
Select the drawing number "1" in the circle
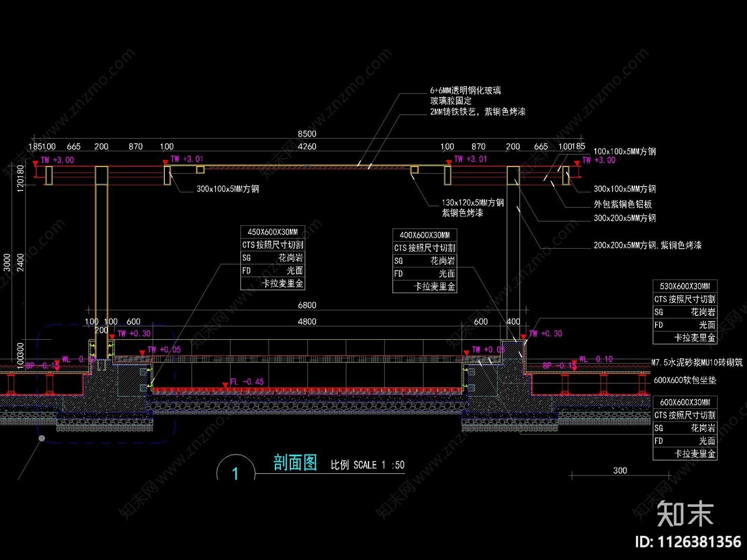coord(235,474)
